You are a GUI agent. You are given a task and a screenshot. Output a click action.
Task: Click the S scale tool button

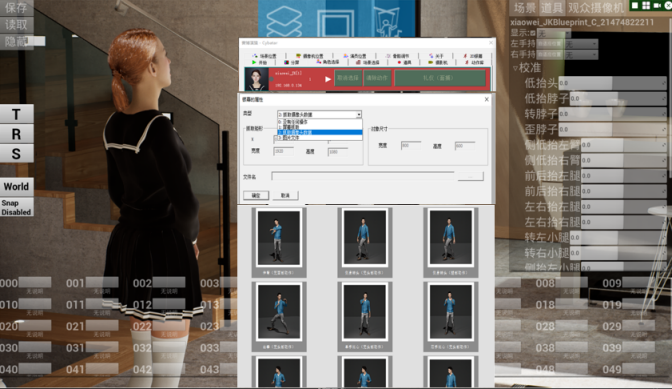pyautogui.click(x=16, y=153)
